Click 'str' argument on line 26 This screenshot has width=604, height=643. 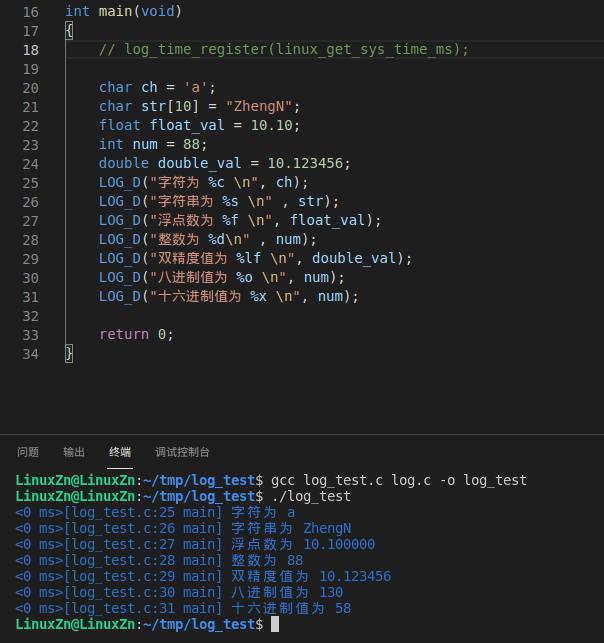[x=310, y=201]
